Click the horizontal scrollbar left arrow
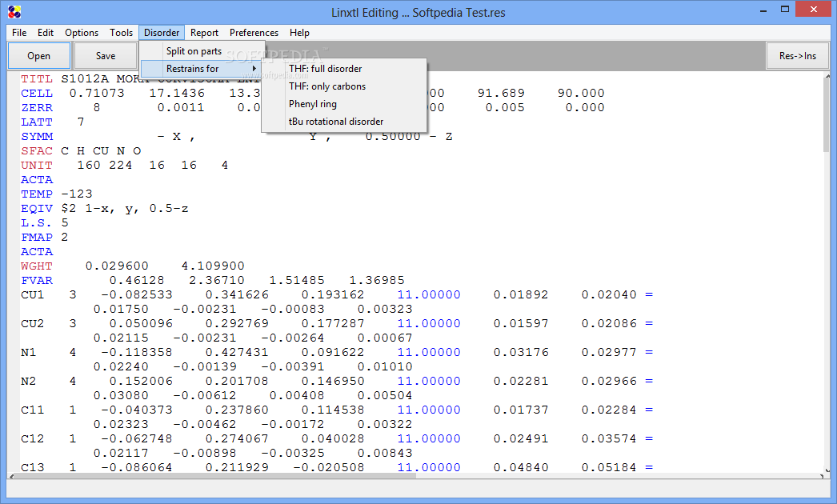 point(11,476)
